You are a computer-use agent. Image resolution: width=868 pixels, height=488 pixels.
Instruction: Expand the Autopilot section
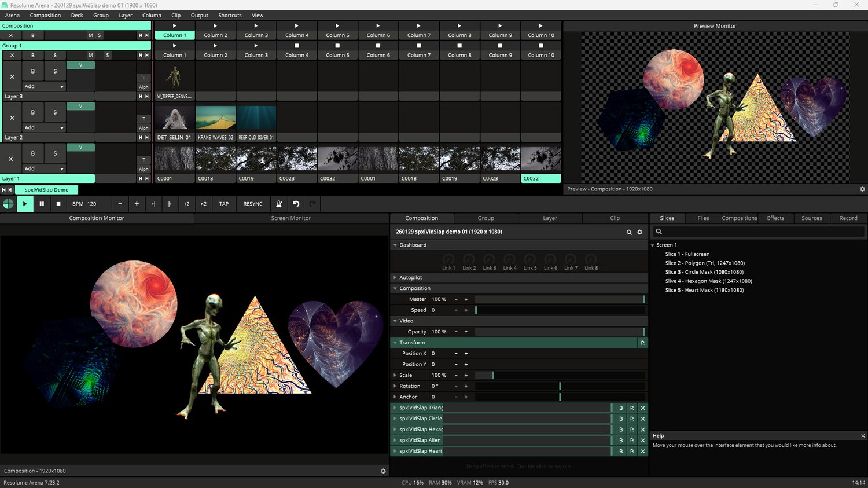(395, 278)
